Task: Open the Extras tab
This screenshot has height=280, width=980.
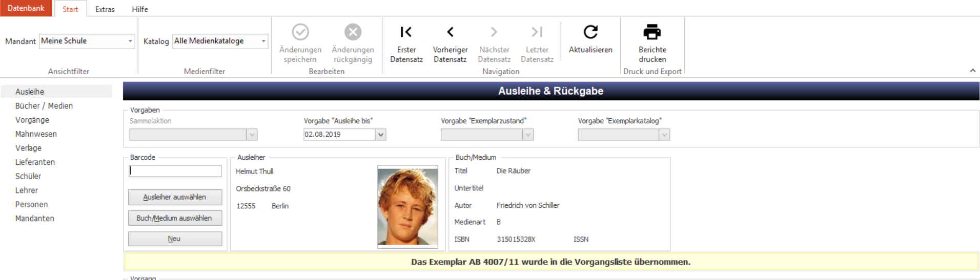Action: [105, 9]
